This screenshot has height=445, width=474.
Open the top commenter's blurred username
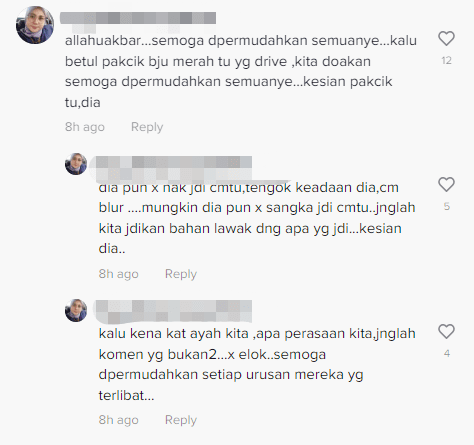(x=138, y=18)
